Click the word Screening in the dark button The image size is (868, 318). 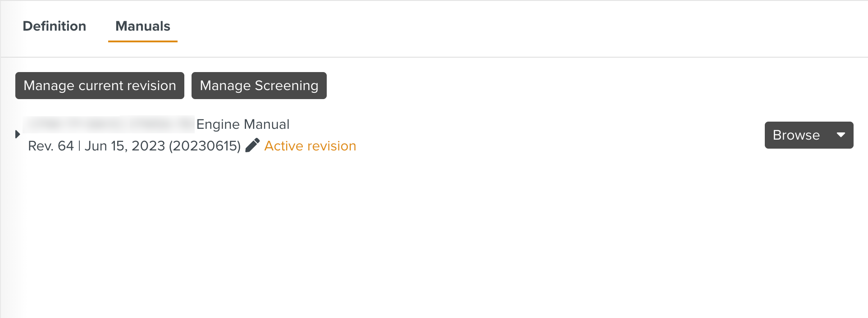point(287,86)
